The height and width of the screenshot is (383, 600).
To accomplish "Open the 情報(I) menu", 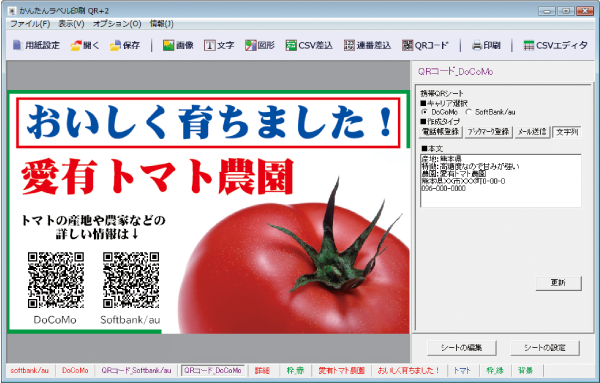I will point(161,24).
